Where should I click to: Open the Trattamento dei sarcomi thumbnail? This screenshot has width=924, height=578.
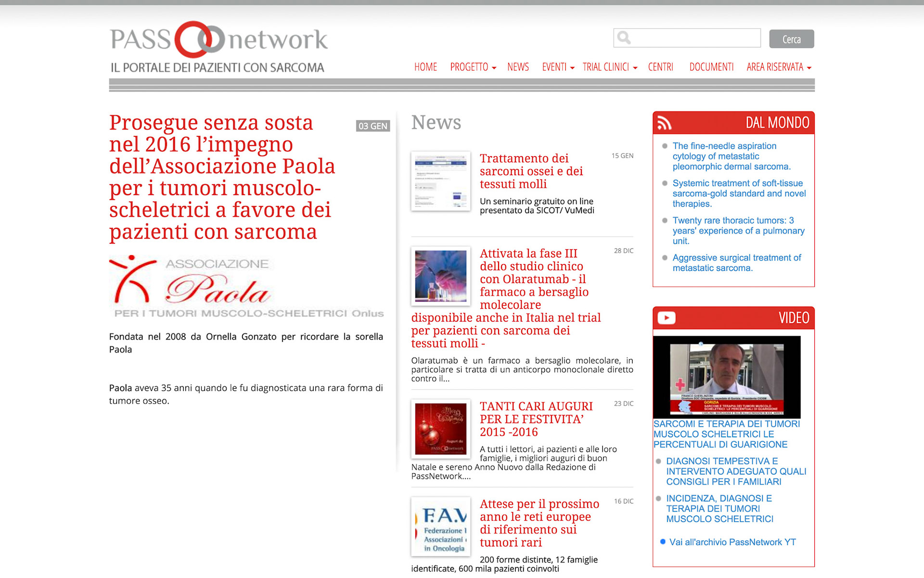coord(441,181)
